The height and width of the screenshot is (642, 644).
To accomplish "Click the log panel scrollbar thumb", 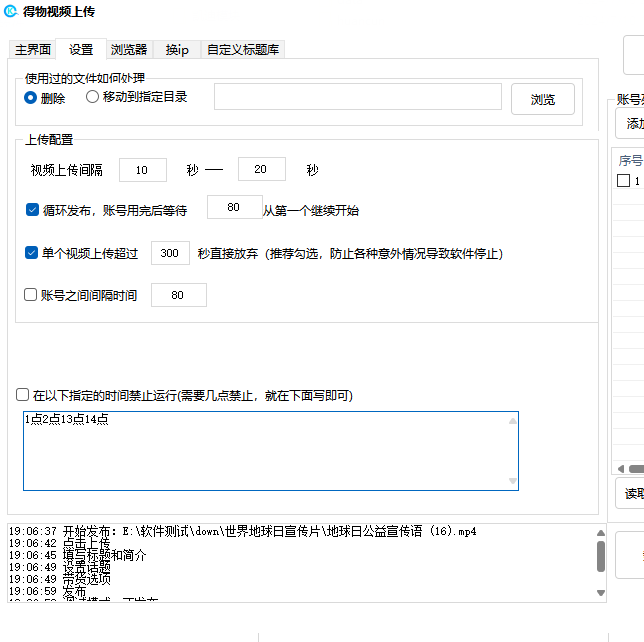I will pyautogui.click(x=601, y=557).
